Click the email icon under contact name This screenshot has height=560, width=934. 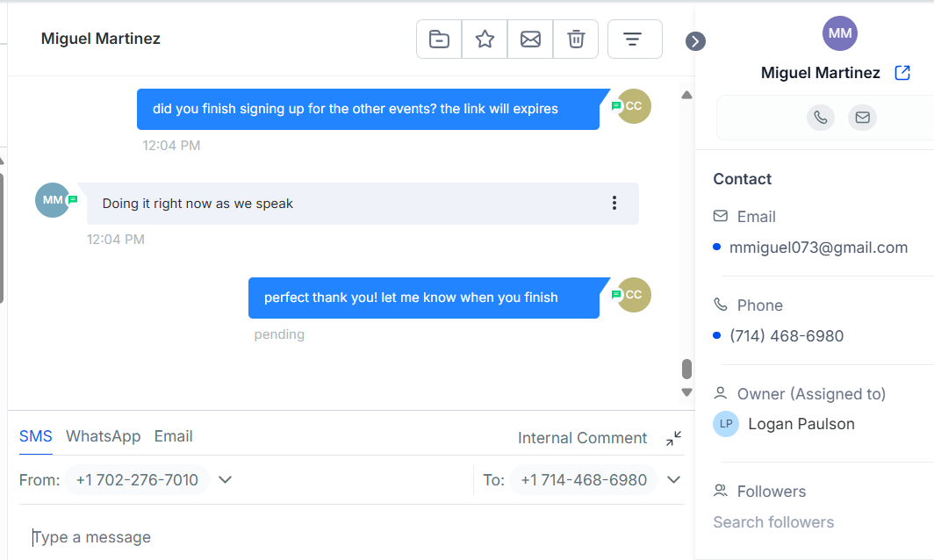pyautogui.click(x=862, y=118)
